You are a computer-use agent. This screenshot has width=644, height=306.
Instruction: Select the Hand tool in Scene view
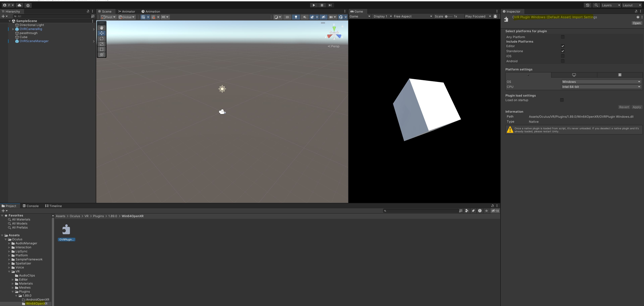(x=101, y=28)
